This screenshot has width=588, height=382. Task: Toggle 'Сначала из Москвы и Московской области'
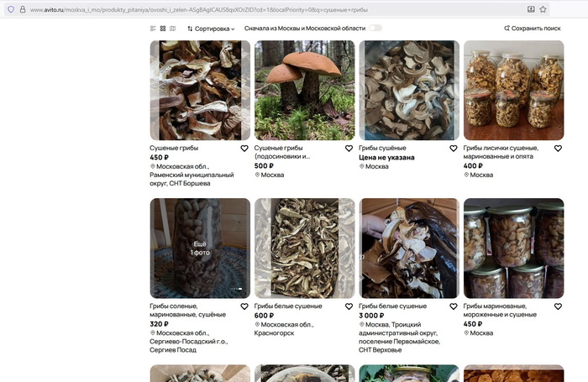pos(375,28)
